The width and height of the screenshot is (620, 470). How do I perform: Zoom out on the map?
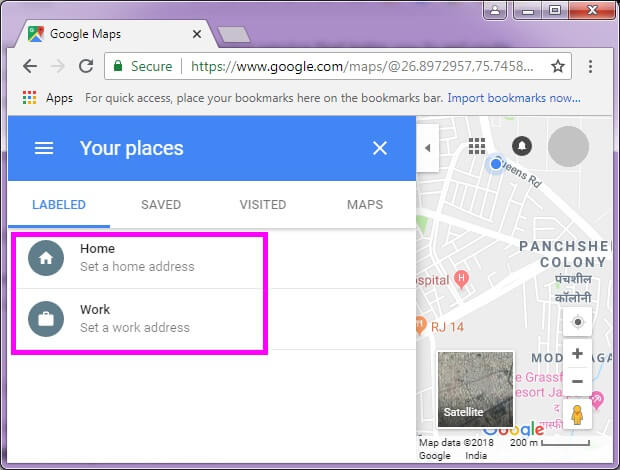point(577,381)
